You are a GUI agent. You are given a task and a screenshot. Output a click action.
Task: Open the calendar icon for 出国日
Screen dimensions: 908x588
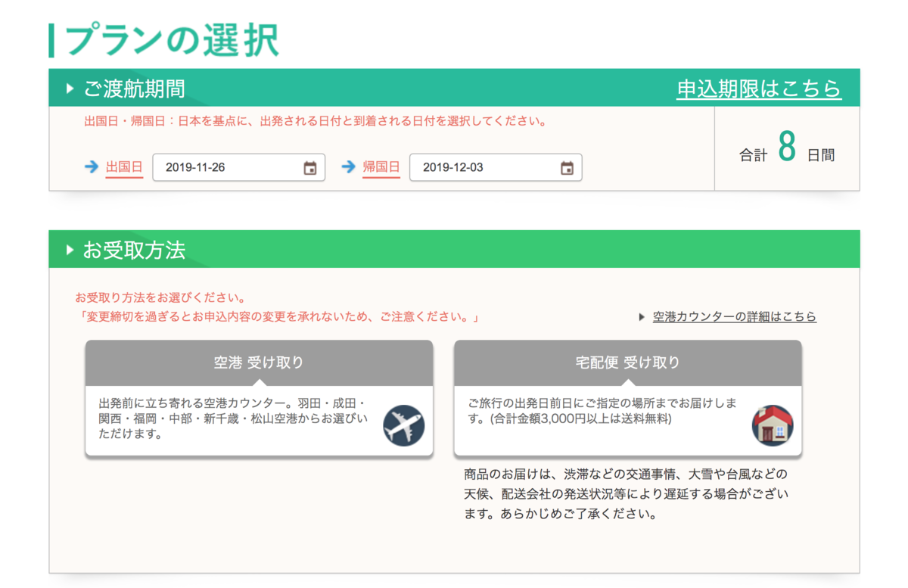click(309, 168)
